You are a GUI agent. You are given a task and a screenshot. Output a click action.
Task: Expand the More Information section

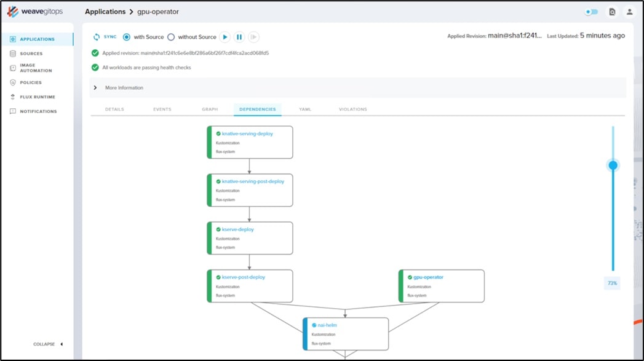click(358, 87)
